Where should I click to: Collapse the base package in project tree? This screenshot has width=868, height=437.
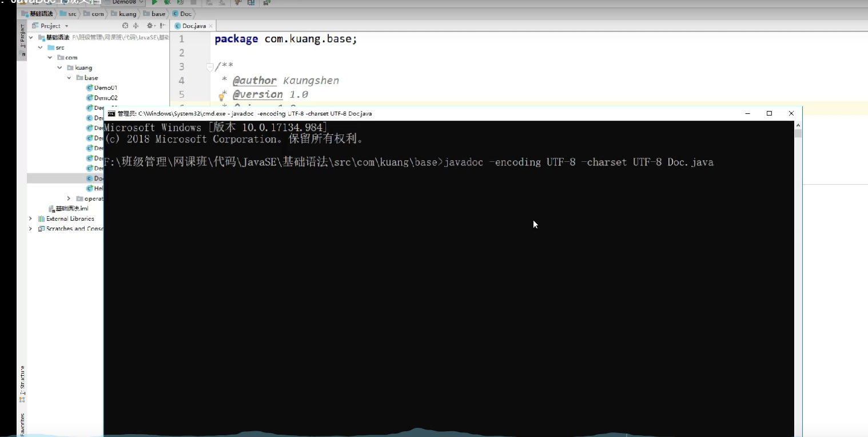[69, 78]
